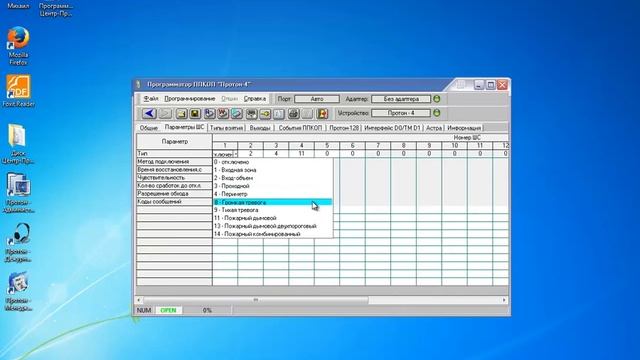Viewport: 640px width, 360px height.
Task: Click the programmer window title bar icon
Action: [x=138, y=84]
